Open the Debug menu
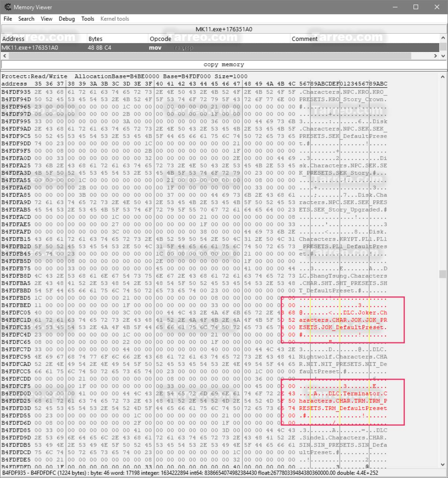Viewport: 448px width, 478px height. pos(67,19)
